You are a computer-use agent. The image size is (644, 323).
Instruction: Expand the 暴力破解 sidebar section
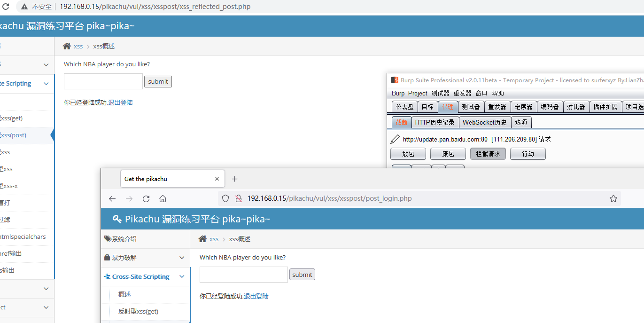coord(182,258)
